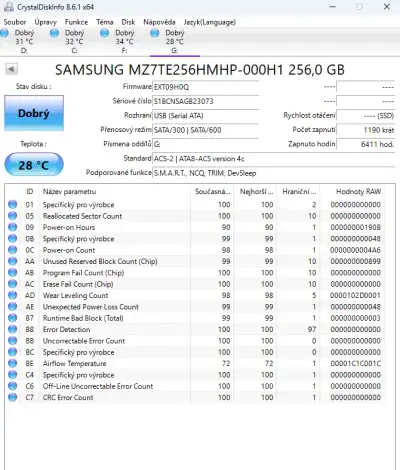Click status icon of Off-Line Uncorrectable Error Count row
Image resolution: width=400 pixels, height=470 pixels.
click(x=13, y=386)
